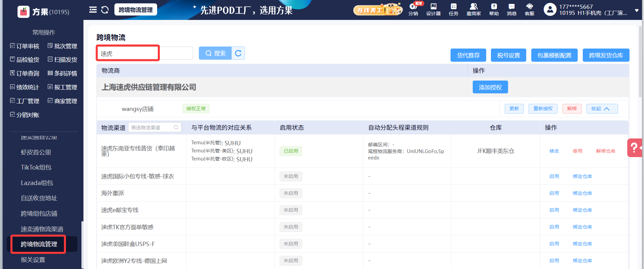Click 启用 for 速虎美国鞋盒USPS-F
The height and width of the screenshot is (269, 644).
point(554,244)
